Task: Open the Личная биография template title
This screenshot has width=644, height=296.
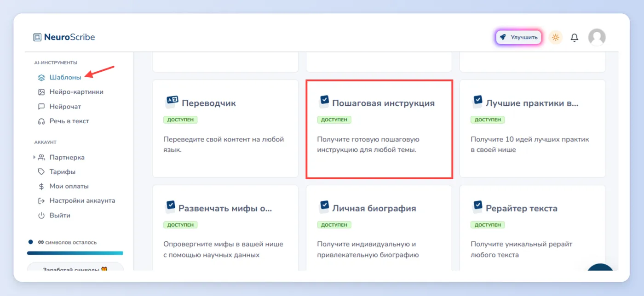Action: point(374,208)
